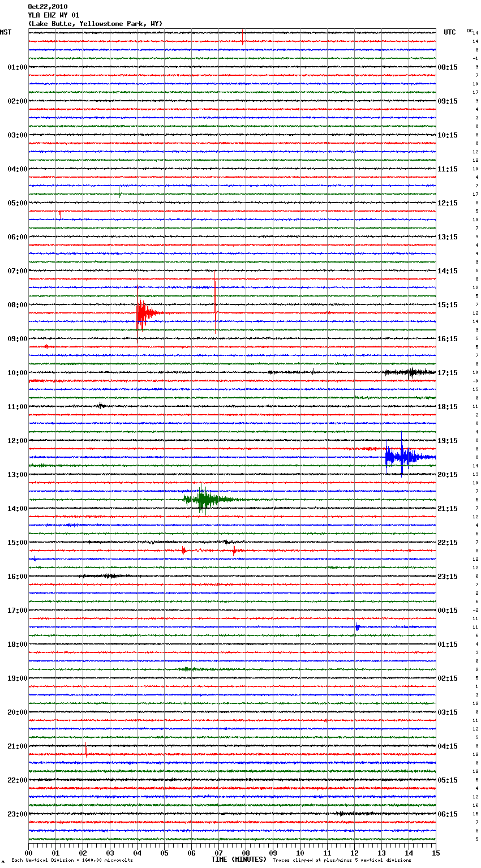The height and width of the screenshot is (868, 481).
Task: Click the date label Oct22,2010
Action: pyautogui.click(x=48, y=7)
